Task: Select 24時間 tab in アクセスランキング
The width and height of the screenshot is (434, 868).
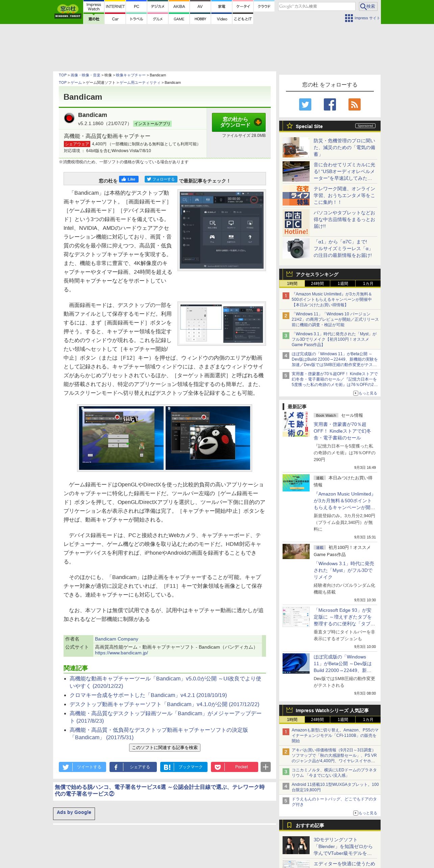Action: coord(317,284)
